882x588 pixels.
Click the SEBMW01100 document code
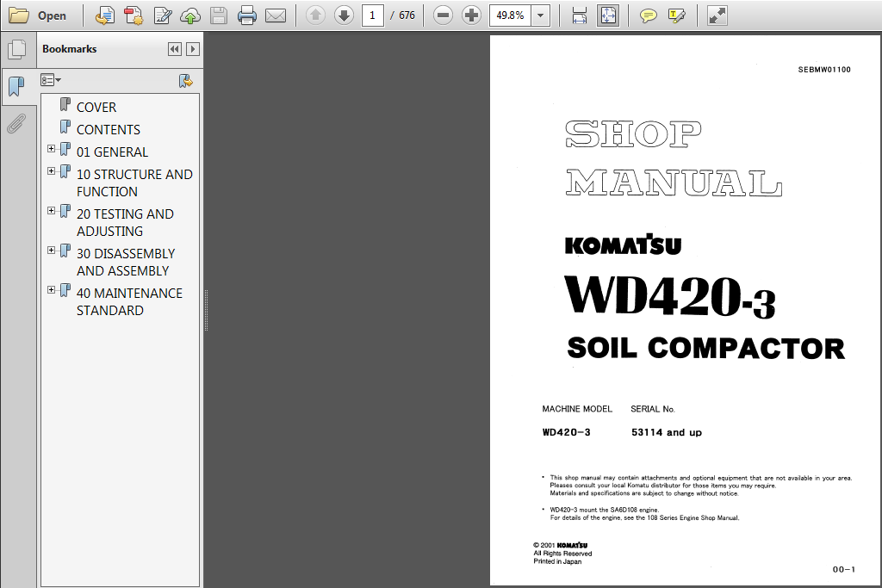[x=824, y=70]
